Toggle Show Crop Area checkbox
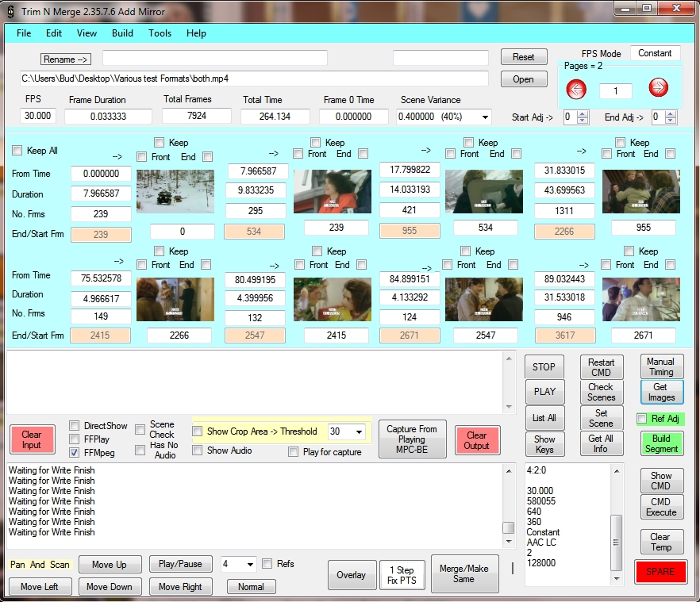 pos(197,431)
